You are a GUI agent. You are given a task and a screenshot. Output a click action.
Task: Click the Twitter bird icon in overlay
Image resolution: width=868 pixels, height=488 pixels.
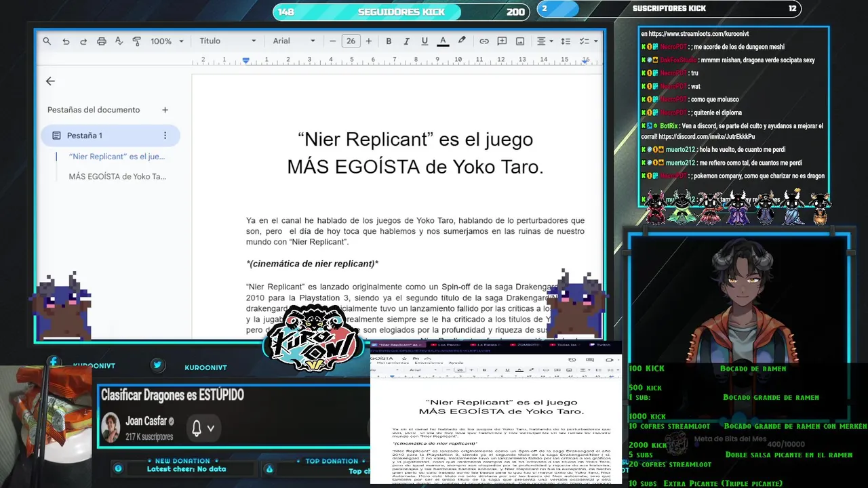[157, 365]
